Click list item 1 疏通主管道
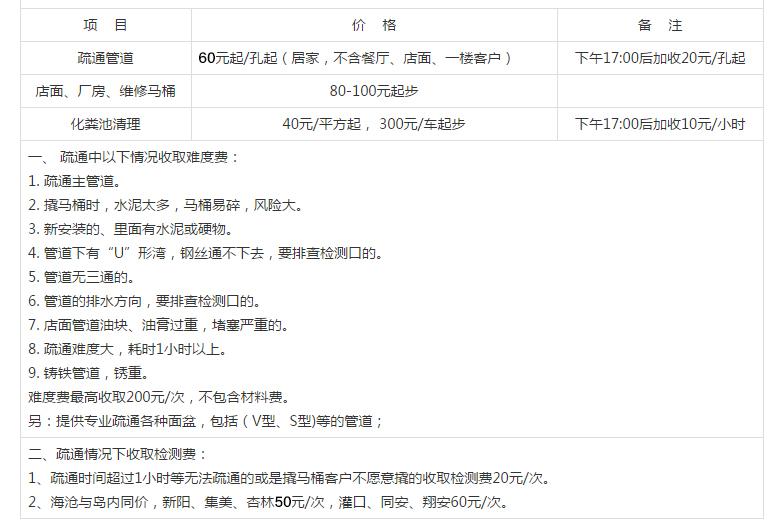The height and width of the screenshot is (529, 769). click(75, 181)
